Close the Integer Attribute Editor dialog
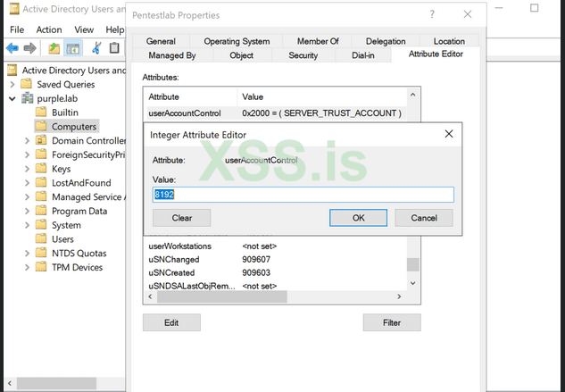This screenshot has height=392, width=565. click(x=449, y=134)
